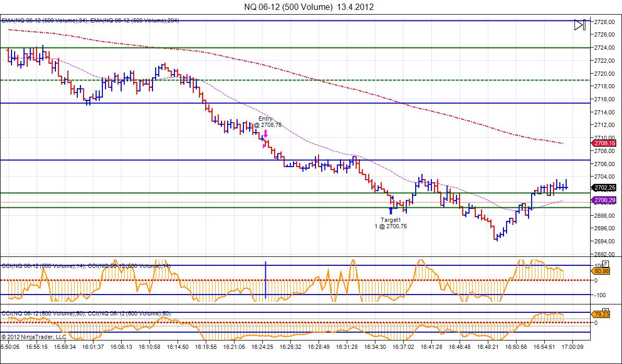This screenshot has height=364, width=622.
Task: Click the purple 2700,29 EMA price marker
Action: 604,200
